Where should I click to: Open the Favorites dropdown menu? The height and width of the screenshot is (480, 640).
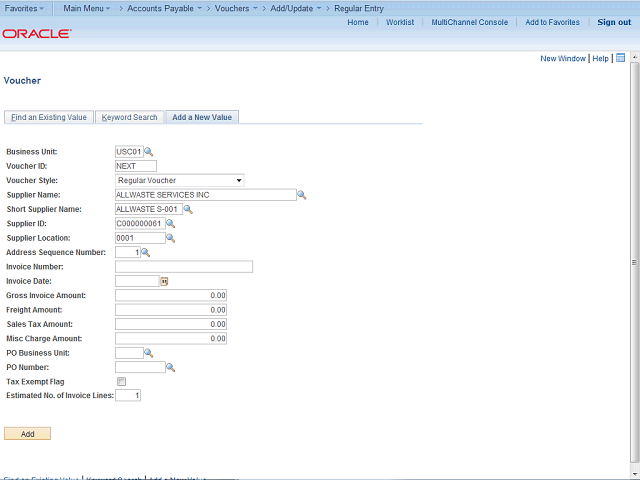click(24, 8)
